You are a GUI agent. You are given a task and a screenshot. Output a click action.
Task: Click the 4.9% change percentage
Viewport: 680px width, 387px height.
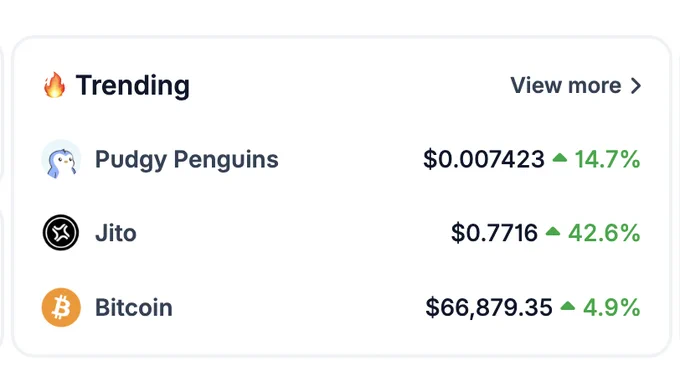pos(611,308)
